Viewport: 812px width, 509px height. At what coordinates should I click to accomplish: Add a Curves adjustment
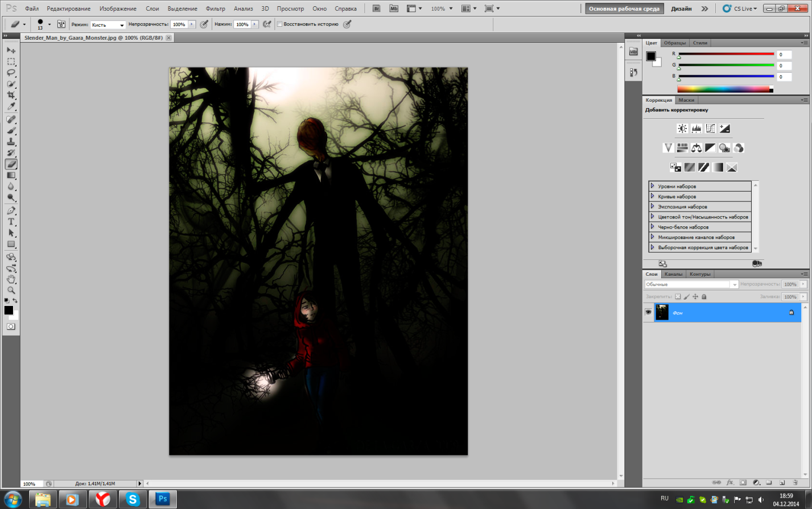click(x=710, y=129)
